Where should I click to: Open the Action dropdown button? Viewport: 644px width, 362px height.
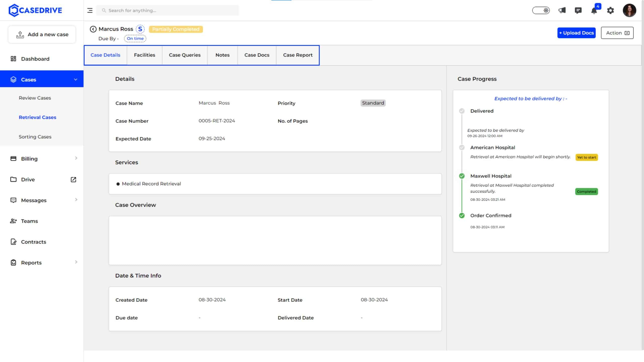click(x=617, y=33)
